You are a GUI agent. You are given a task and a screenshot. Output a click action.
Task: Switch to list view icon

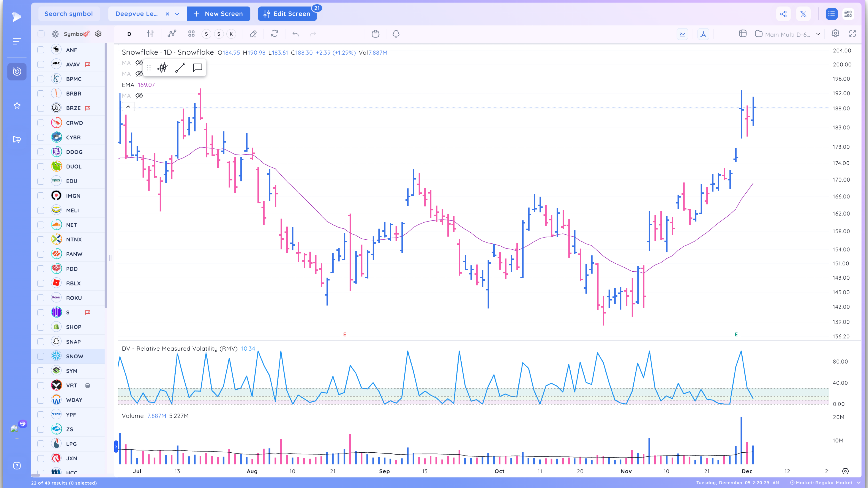[x=831, y=14]
